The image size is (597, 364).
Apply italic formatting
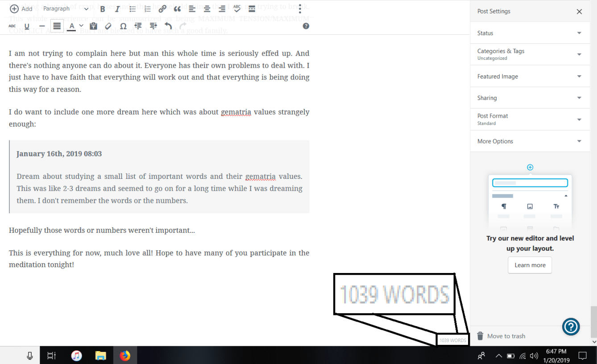click(117, 9)
